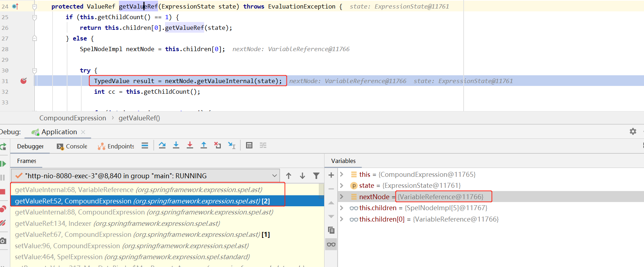Open the Evaluate Expression calculator icon

(x=249, y=145)
